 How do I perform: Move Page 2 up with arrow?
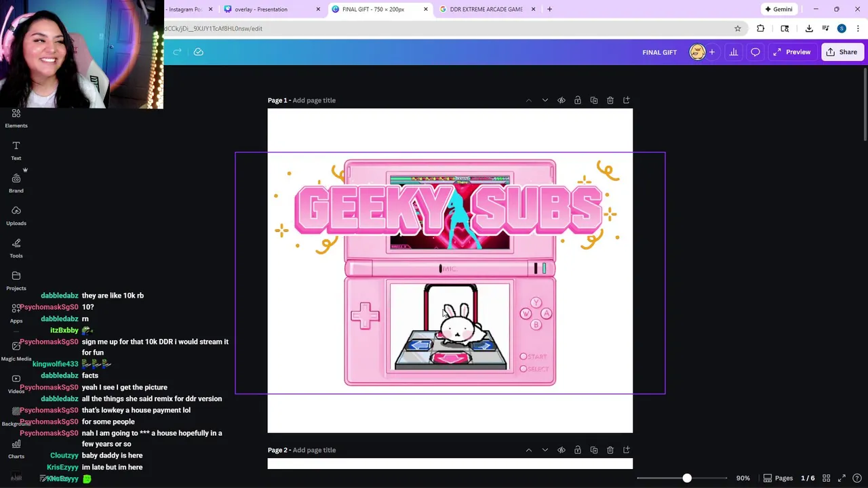click(529, 450)
